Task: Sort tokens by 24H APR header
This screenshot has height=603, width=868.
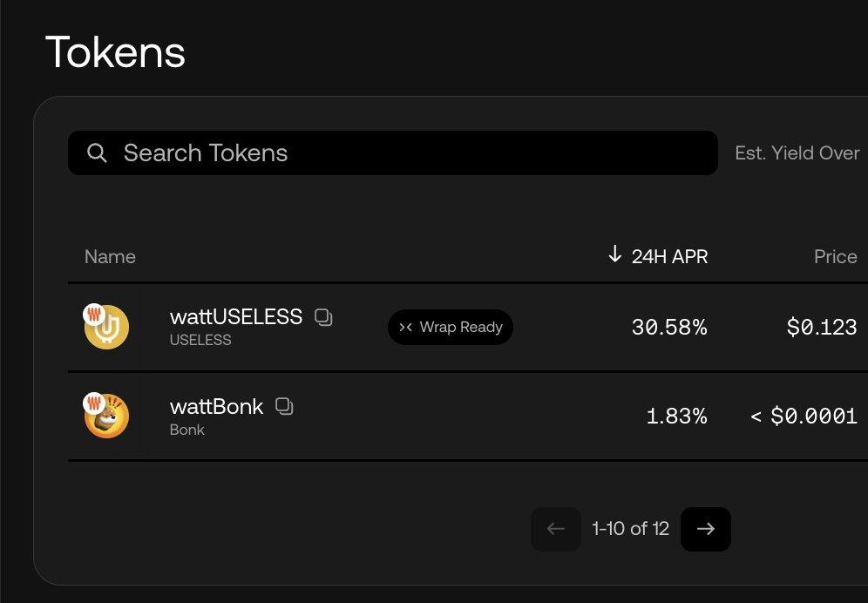Action: click(669, 257)
